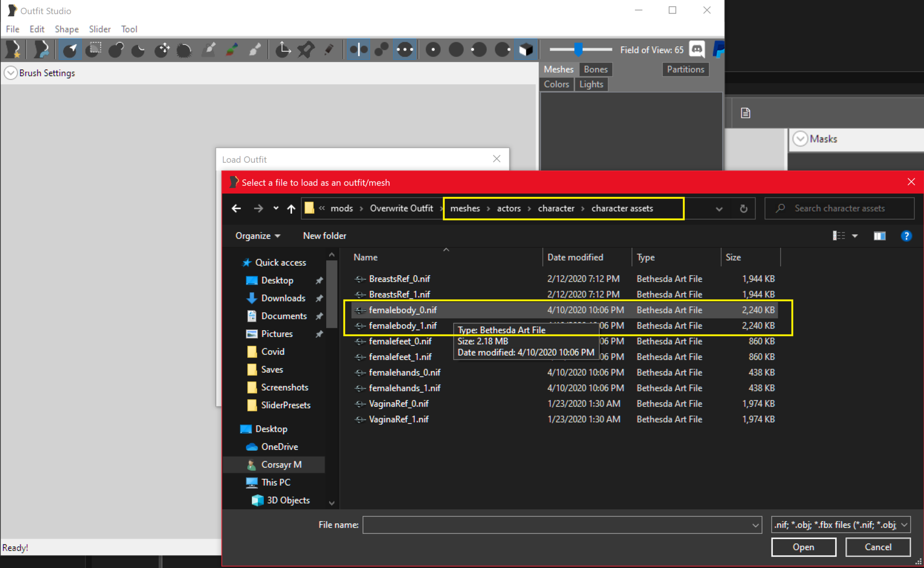Viewport: 924px width, 568px height.
Task: Click the Open button
Action: (803, 547)
